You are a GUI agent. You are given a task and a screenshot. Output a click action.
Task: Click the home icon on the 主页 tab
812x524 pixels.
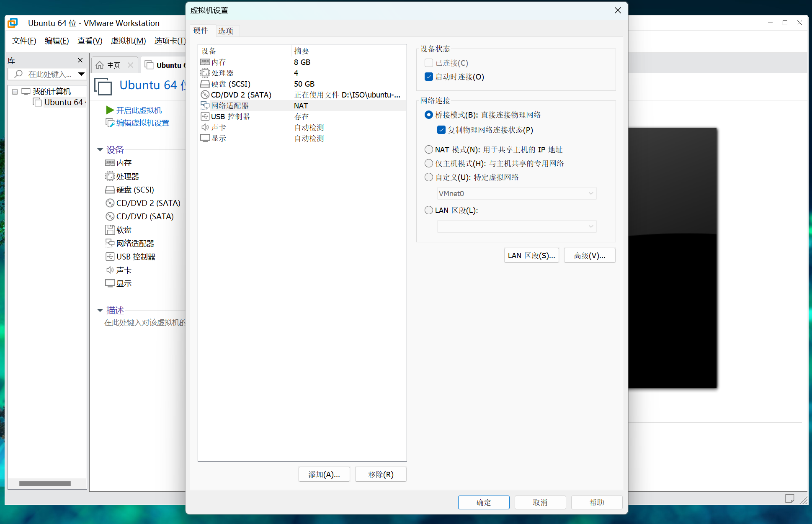[100, 65]
